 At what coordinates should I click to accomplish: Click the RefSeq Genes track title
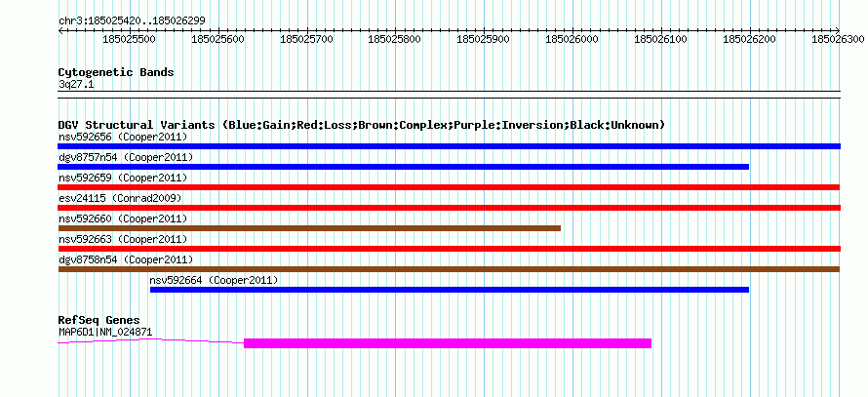pyautogui.click(x=99, y=320)
